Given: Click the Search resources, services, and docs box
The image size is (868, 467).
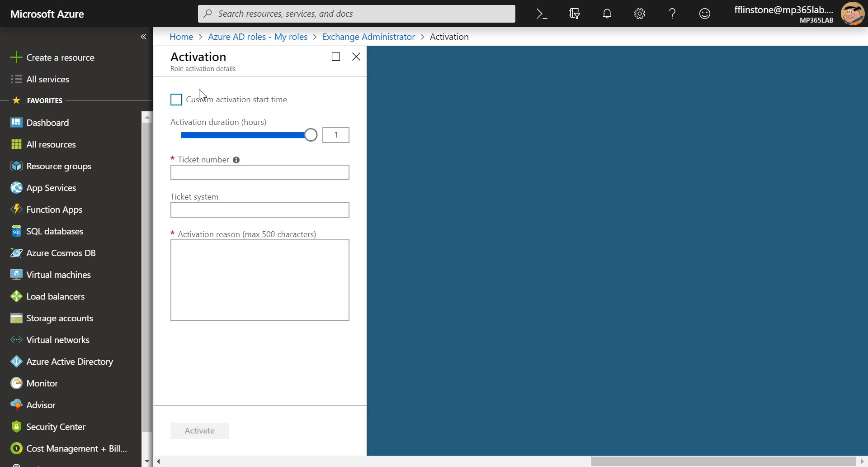Looking at the screenshot, I should click(357, 14).
